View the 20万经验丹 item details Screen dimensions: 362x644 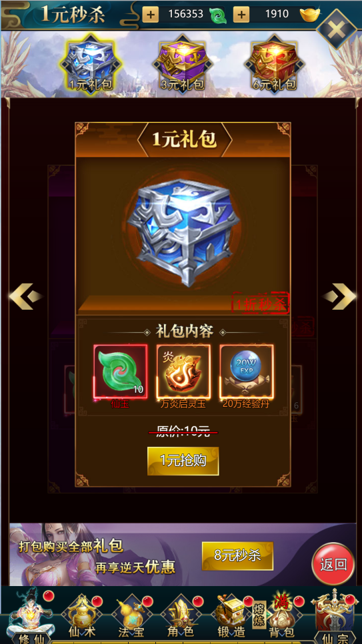(246, 372)
